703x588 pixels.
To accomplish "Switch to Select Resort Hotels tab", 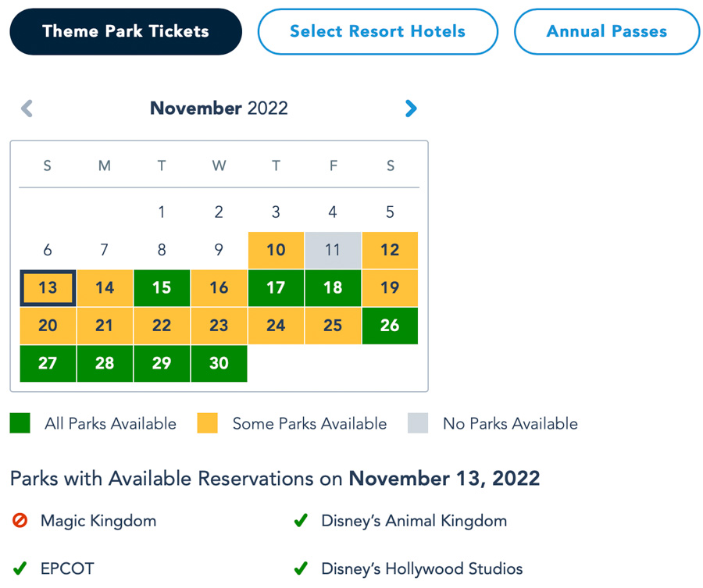I will [x=377, y=32].
